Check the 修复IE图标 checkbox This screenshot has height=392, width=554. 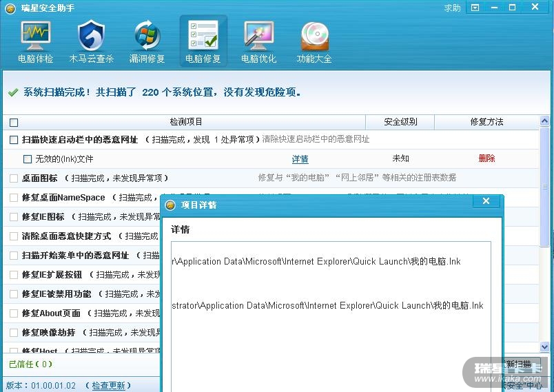tap(14, 217)
